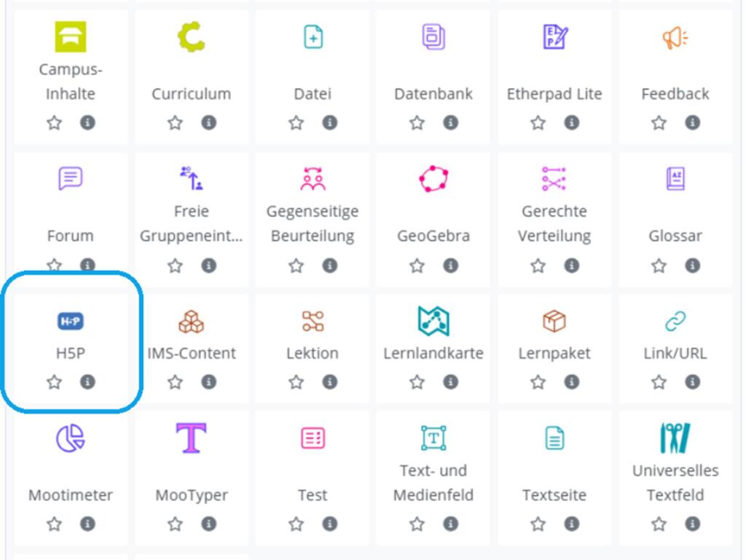746x560 pixels.
Task: Select the Lernlandkarte map icon
Action: [433, 320]
